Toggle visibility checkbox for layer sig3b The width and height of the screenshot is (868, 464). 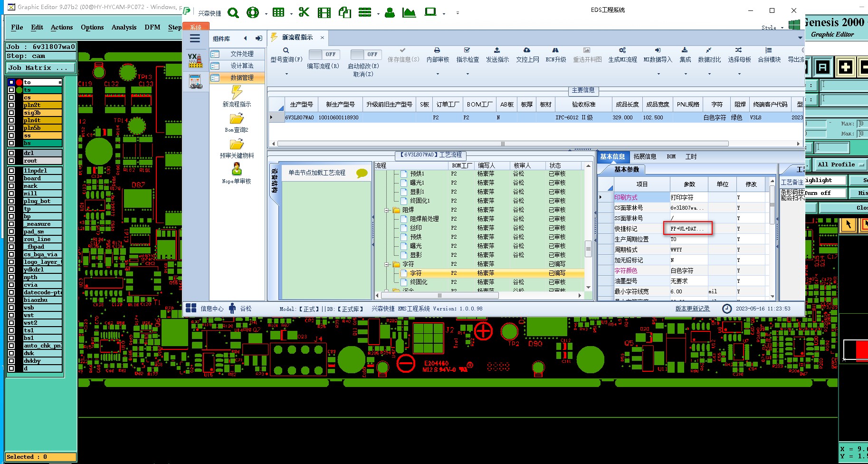click(x=11, y=113)
